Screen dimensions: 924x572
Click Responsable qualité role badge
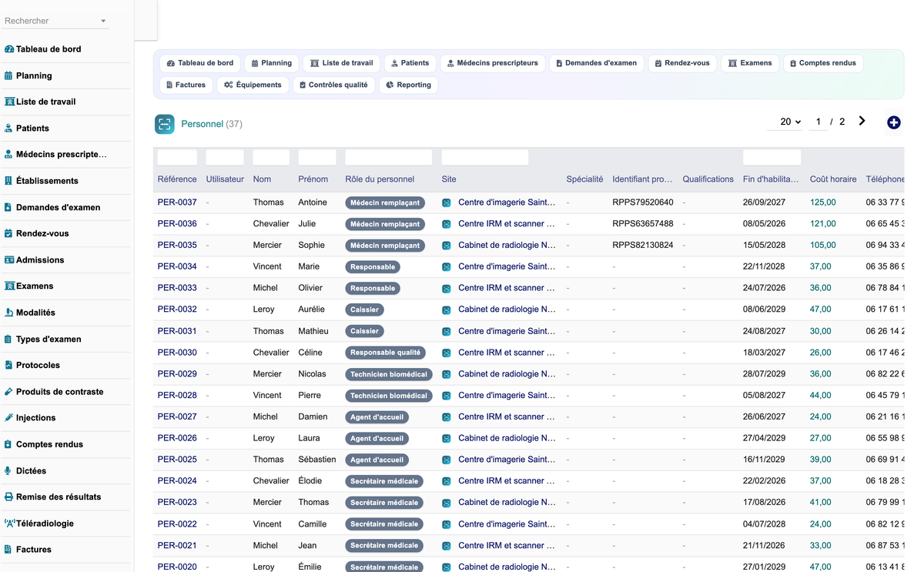385,353
